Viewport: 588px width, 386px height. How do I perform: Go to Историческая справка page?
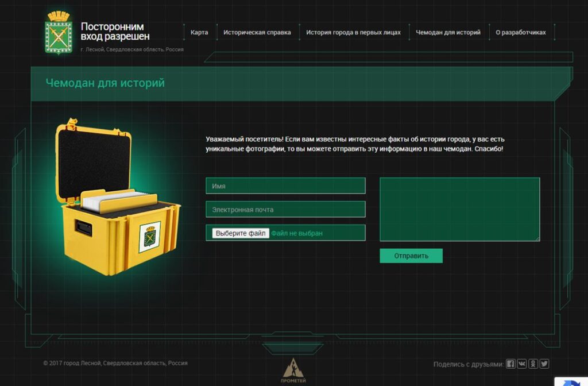pyautogui.click(x=257, y=33)
